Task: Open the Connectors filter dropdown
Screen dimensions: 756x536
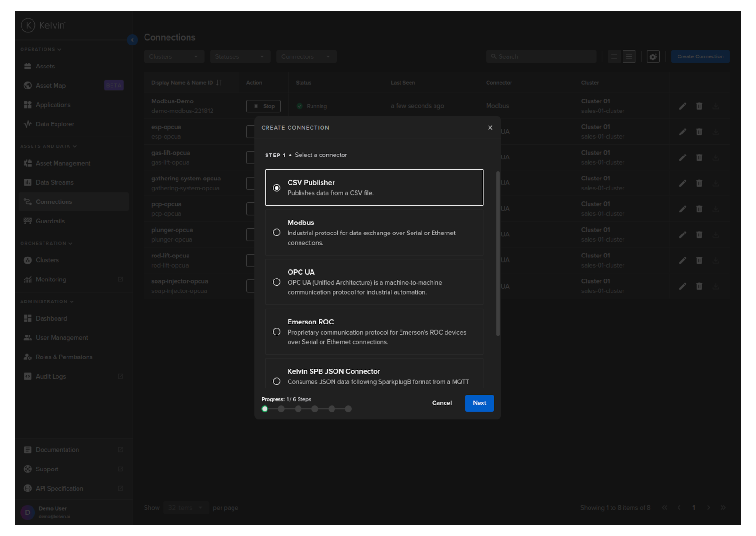Action: (306, 57)
